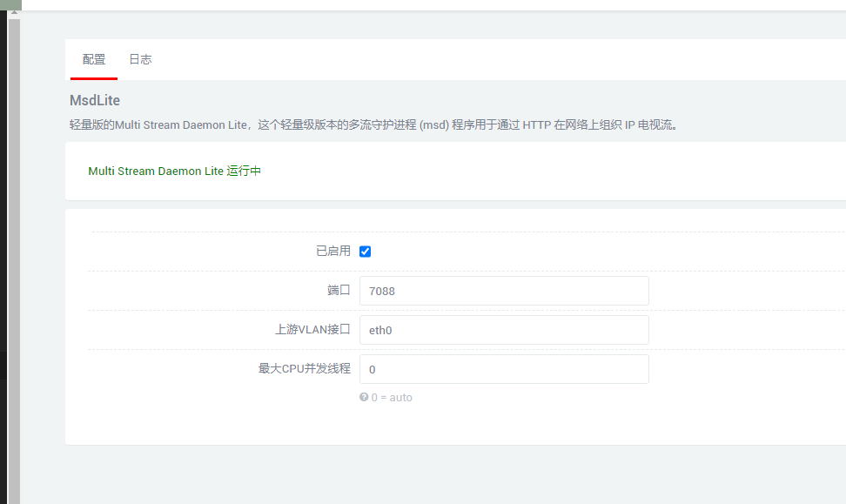
Task: Click the "0 = auto" hint text
Action: (x=391, y=397)
